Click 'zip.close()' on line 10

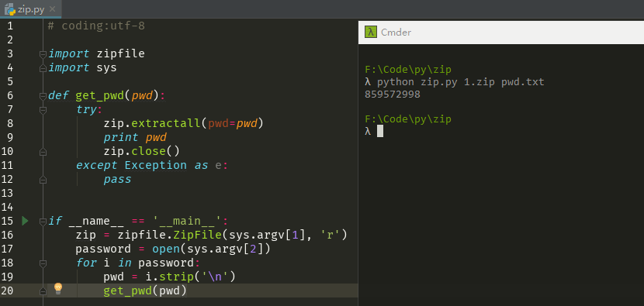(142, 151)
